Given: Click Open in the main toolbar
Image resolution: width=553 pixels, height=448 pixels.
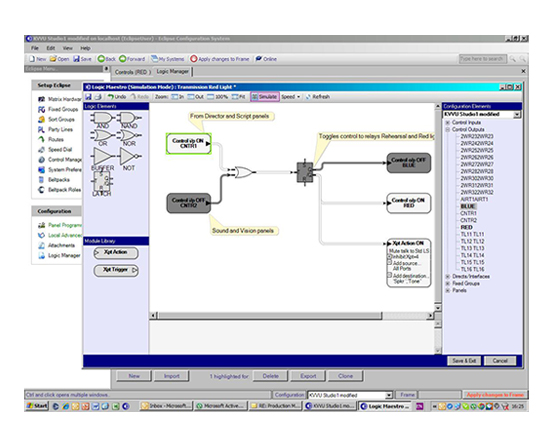Looking at the screenshot, I should tap(59, 59).
